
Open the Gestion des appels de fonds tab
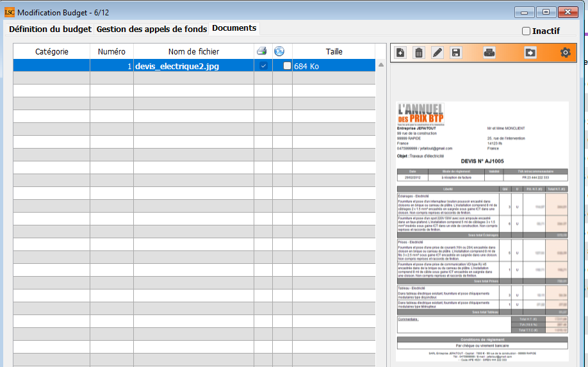click(151, 29)
